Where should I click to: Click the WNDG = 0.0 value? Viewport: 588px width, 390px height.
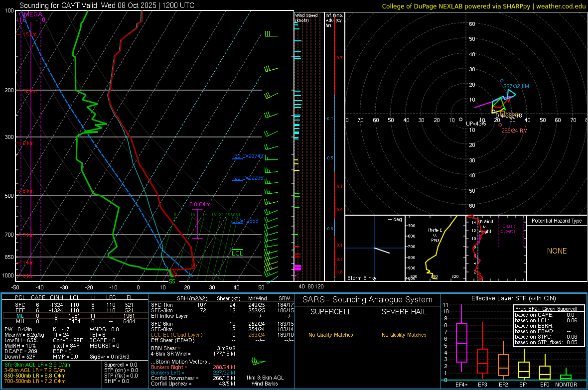coord(104,329)
